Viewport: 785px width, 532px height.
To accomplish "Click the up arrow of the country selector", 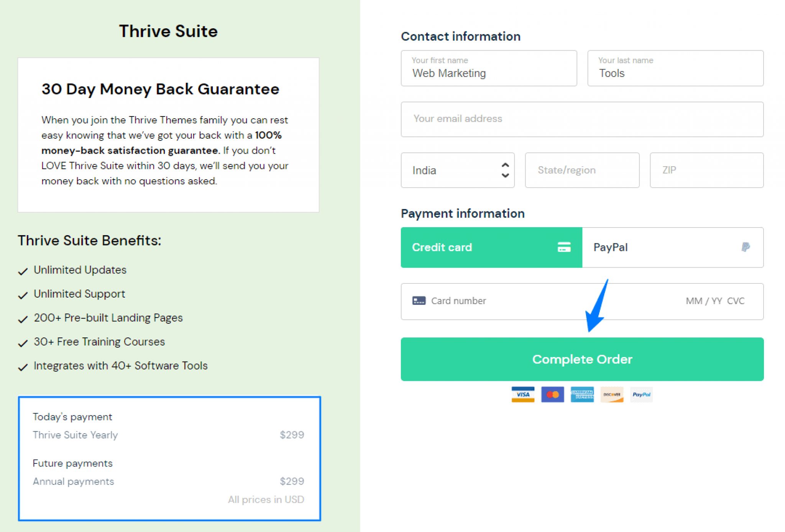I will (x=505, y=165).
